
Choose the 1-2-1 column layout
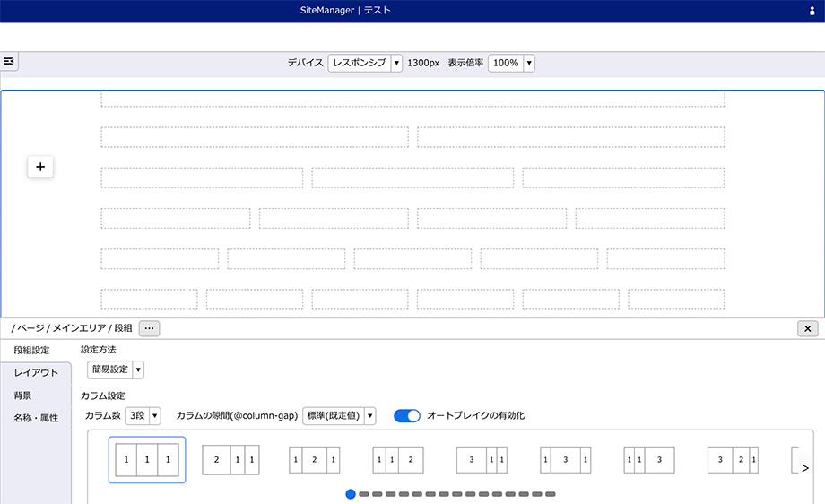tap(315, 460)
